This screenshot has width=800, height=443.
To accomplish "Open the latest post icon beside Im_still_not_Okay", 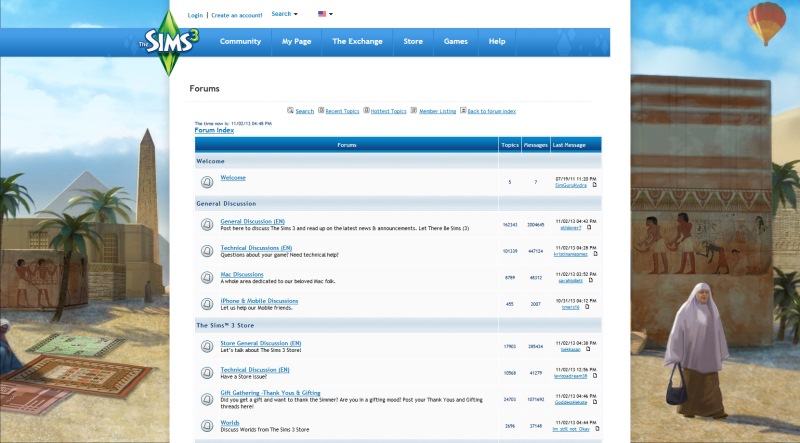I will tap(597, 429).
